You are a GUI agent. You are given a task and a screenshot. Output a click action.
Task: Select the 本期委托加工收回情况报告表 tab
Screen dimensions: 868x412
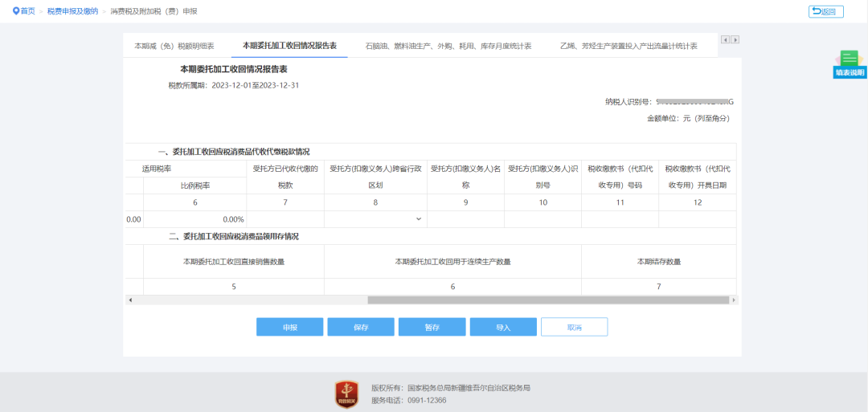point(289,47)
